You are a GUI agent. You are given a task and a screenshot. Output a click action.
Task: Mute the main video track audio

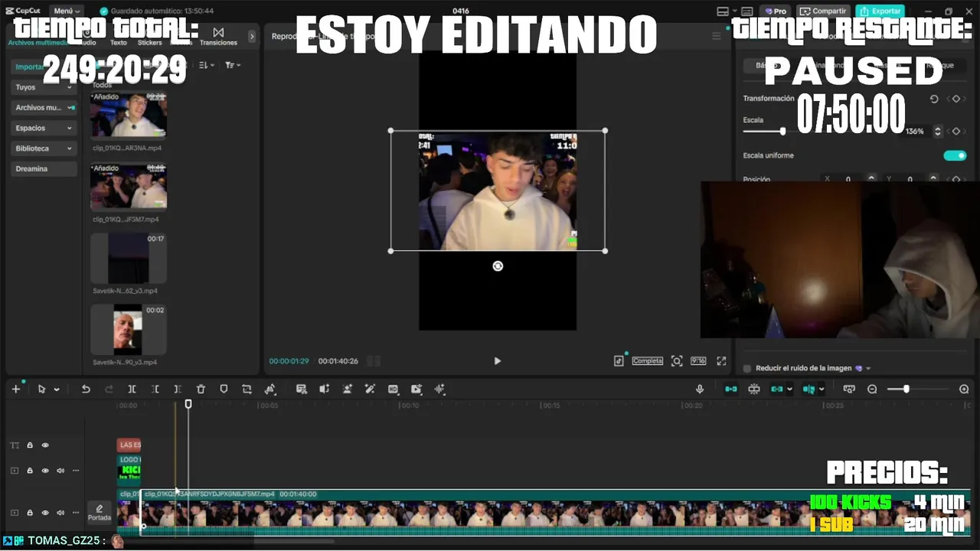coord(60,513)
